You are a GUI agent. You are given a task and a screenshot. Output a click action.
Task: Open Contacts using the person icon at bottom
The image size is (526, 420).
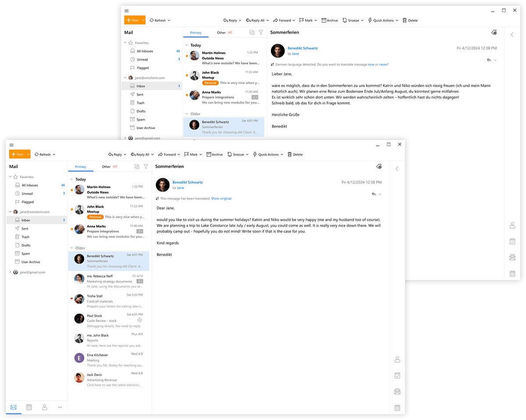click(x=44, y=407)
